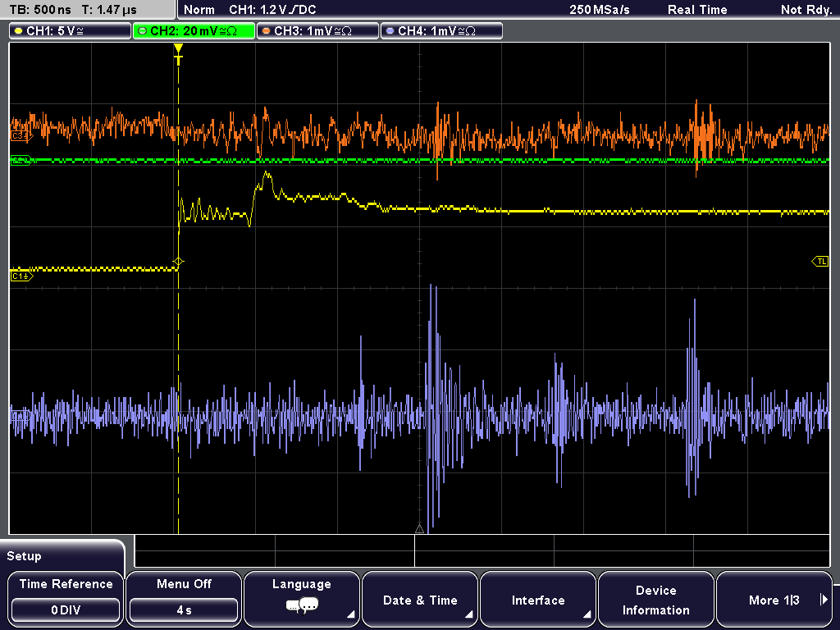Viewport: 840px width, 630px height.
Task: Click the green C2 ground level marker
Action: [x=21, y=160]
